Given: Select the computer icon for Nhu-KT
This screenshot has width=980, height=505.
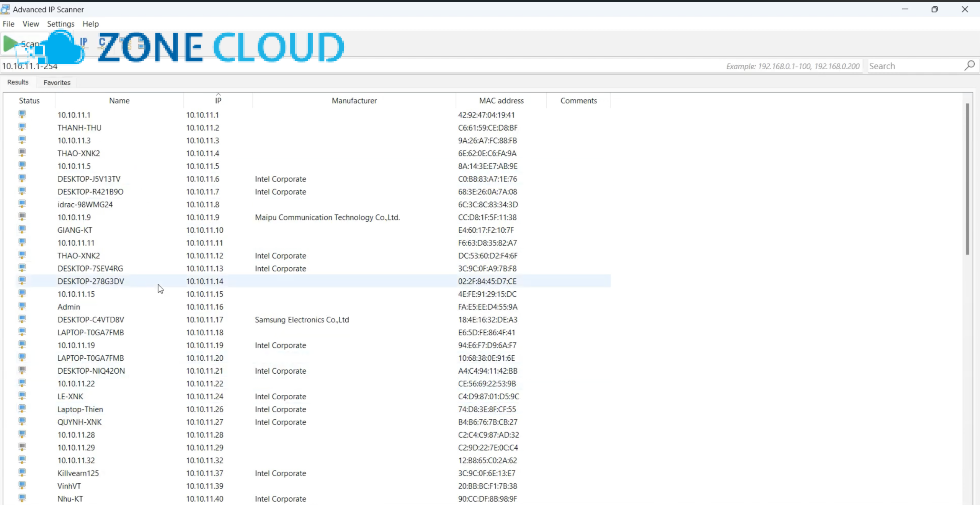Looking at the screenshot, I should 22,498.
